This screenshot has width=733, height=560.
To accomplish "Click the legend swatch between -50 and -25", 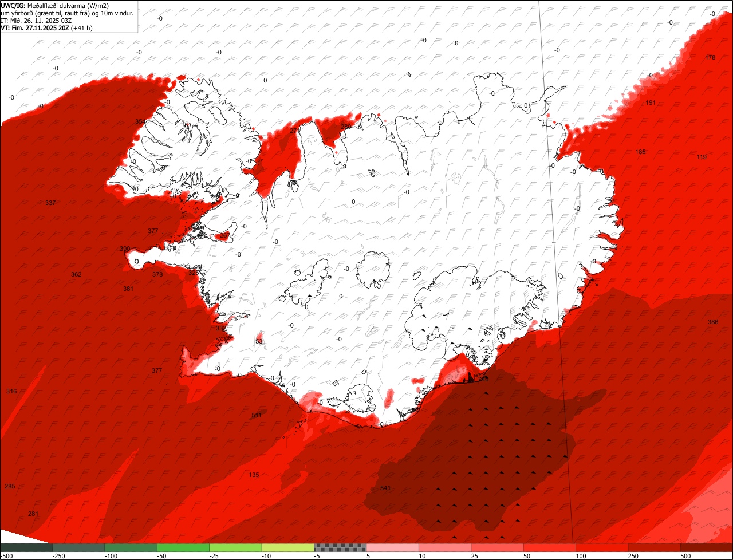I will tap(183, 547).
